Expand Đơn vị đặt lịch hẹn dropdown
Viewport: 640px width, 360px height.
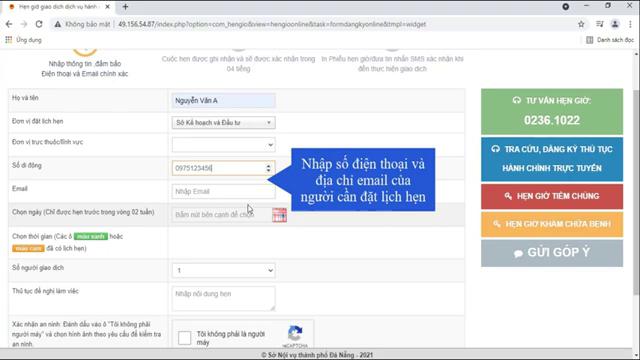pos(223,122)
